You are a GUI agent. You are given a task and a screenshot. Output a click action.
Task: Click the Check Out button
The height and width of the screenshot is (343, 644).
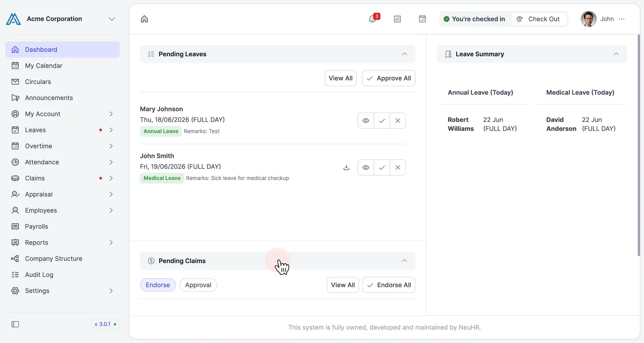point(538,19)
